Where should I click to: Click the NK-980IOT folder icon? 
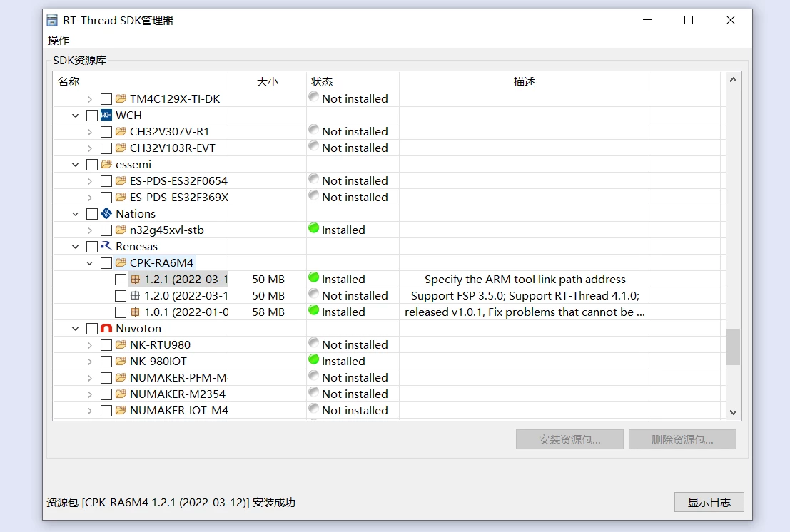click(x=121, y=361)
